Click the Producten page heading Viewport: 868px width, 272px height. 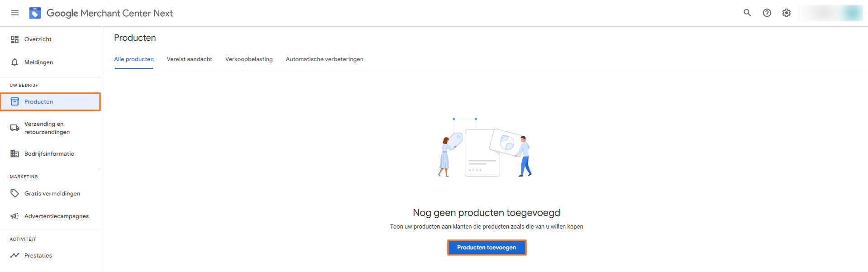(135, 38)
